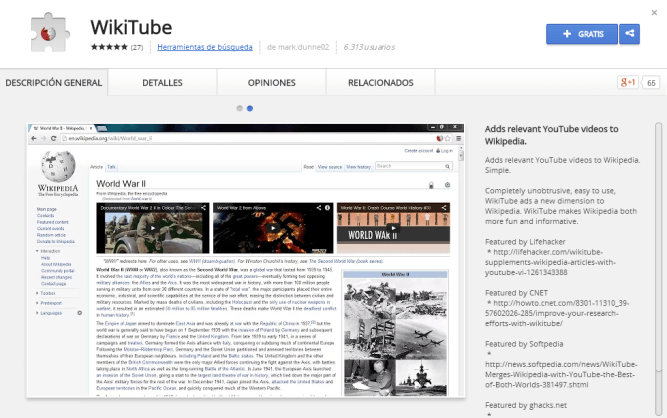Screen dimensions: 667x418
Task: Click the Completely unobtrusive description paragraph
Action: click(x=561, y=206)
